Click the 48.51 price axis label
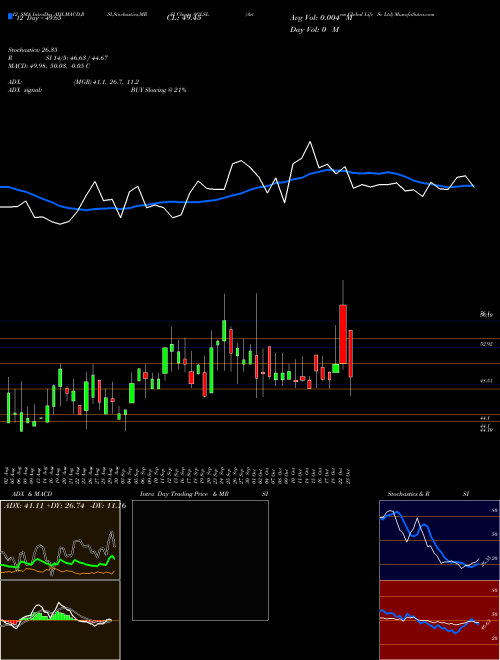Screen dimensions: 500x660 click(x=487, y=381)
